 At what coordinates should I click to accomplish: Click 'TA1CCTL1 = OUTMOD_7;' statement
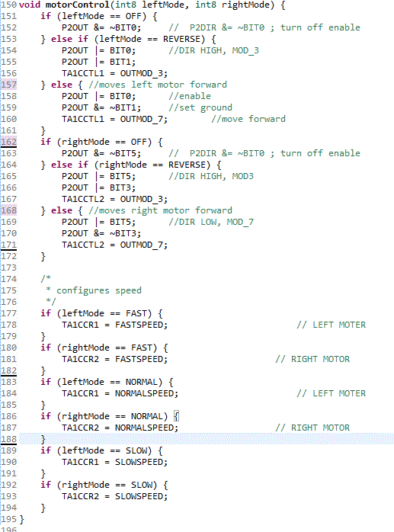click(115, 119)
